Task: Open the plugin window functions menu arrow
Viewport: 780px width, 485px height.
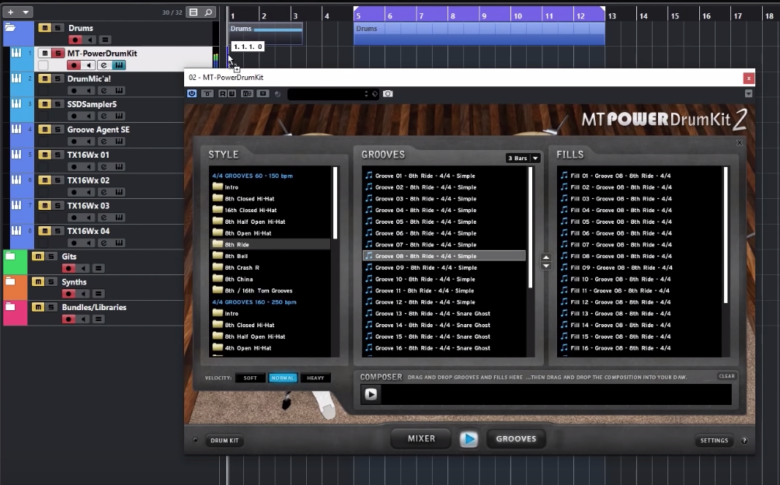Action: [748, 94]
